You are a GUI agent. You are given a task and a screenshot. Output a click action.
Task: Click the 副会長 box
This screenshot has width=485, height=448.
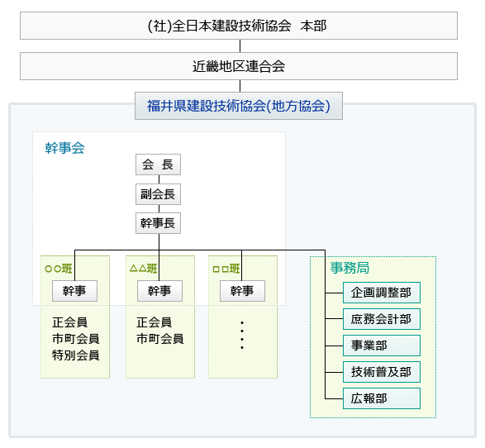pyautogui.click(x=158, y=194)
